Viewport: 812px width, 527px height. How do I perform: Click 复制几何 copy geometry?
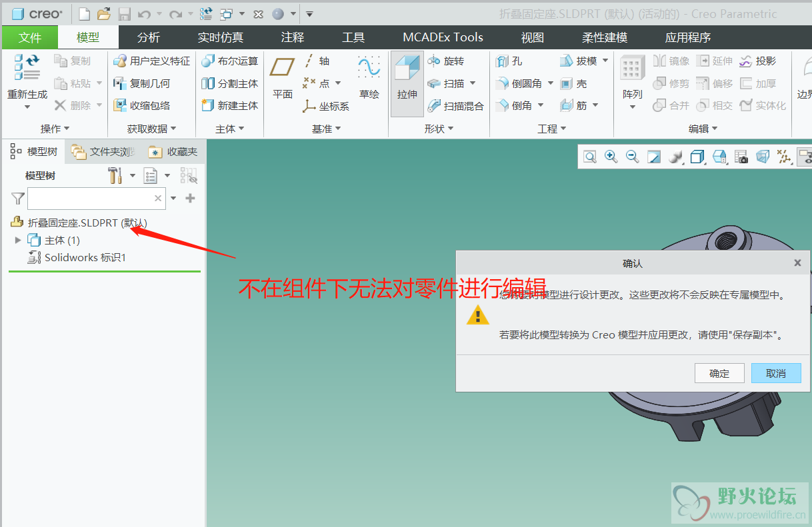pyautogui.click(x=141, y=83)
